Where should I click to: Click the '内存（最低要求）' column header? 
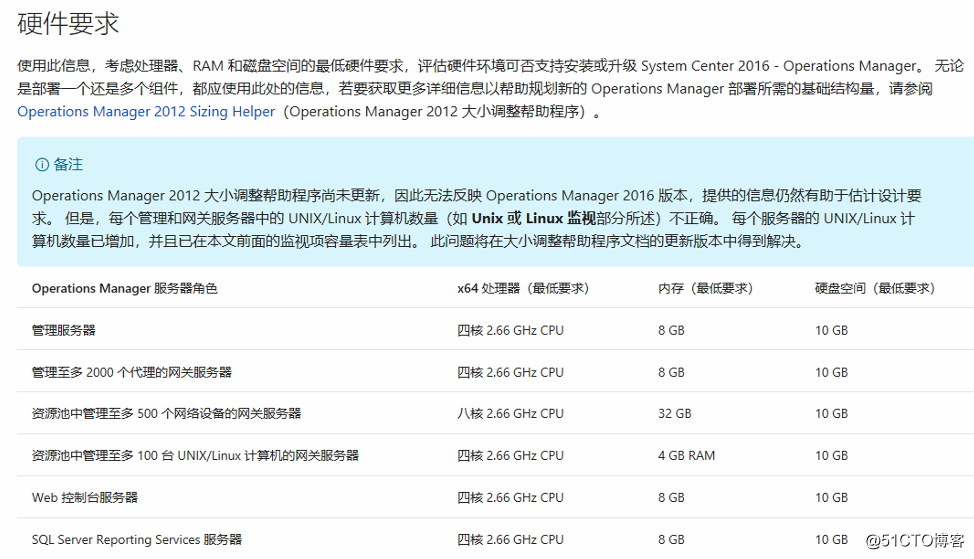(x=705, y=289)
